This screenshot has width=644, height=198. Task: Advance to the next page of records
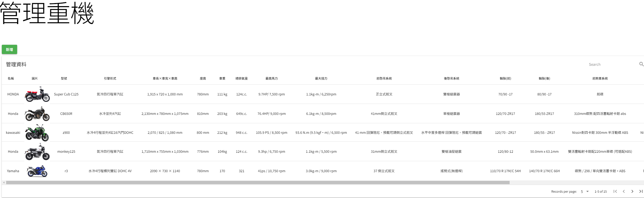pyautogui.click(x=632, y=191)
